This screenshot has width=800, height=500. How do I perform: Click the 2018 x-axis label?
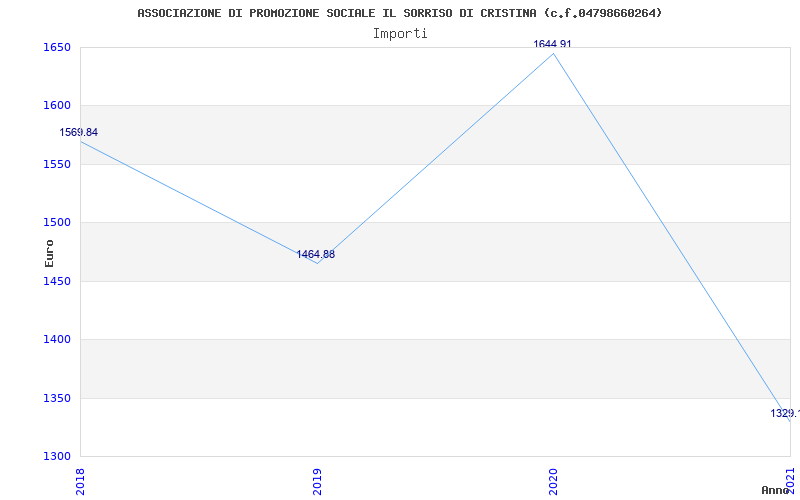(81, 482)
